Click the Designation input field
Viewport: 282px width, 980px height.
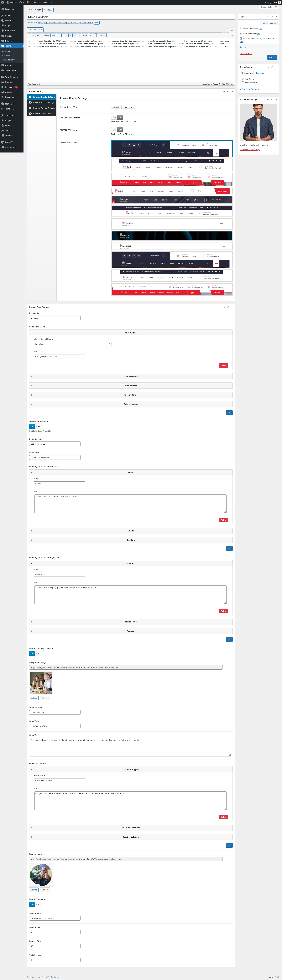[55, 318]
